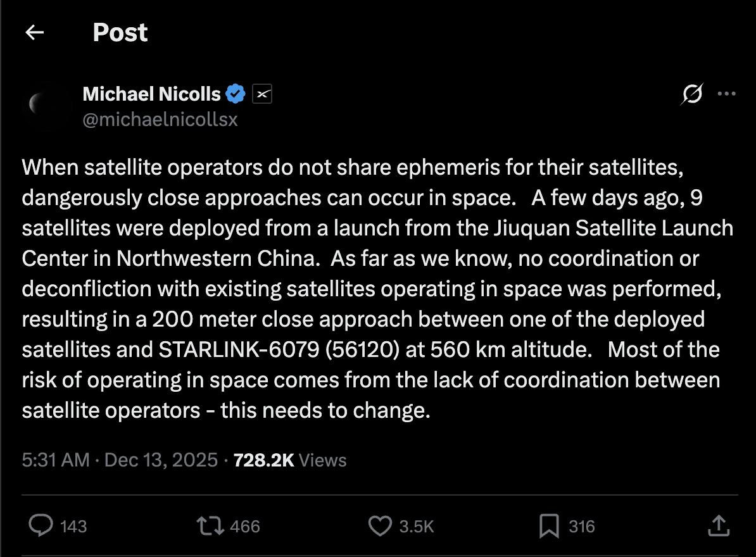Open the three-dot more options menu
The height and width of the screenshot is (557, 756).
[x=727, y=94]
